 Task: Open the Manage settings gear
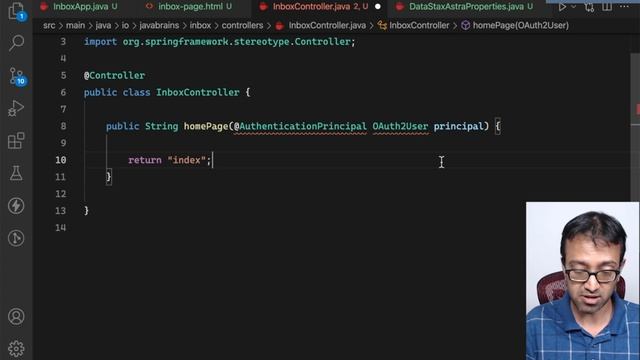16,349
